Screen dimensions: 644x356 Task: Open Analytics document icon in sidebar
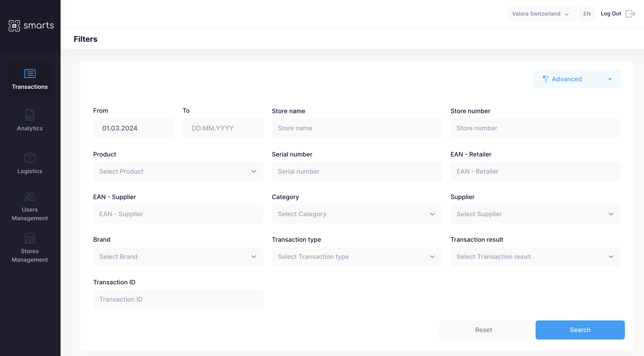tap(30, 115)
